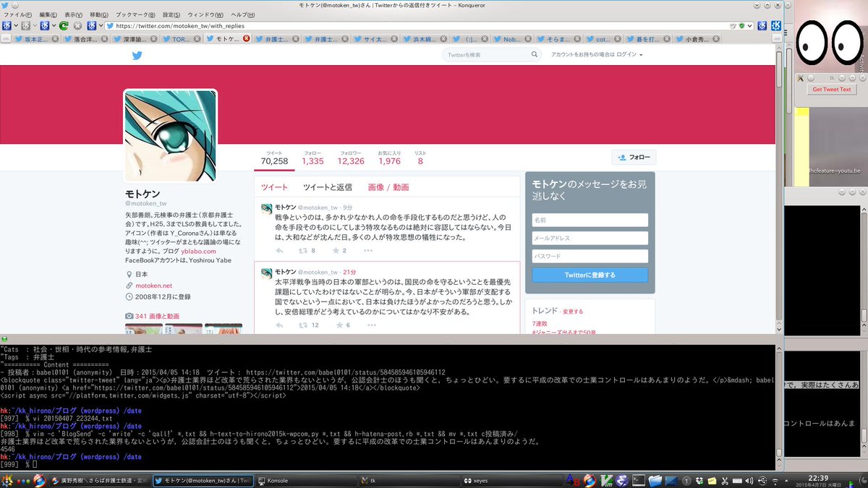Click the clock showing 22:39
The height and width of the screenshot is (488, 868).
(819, 477)
